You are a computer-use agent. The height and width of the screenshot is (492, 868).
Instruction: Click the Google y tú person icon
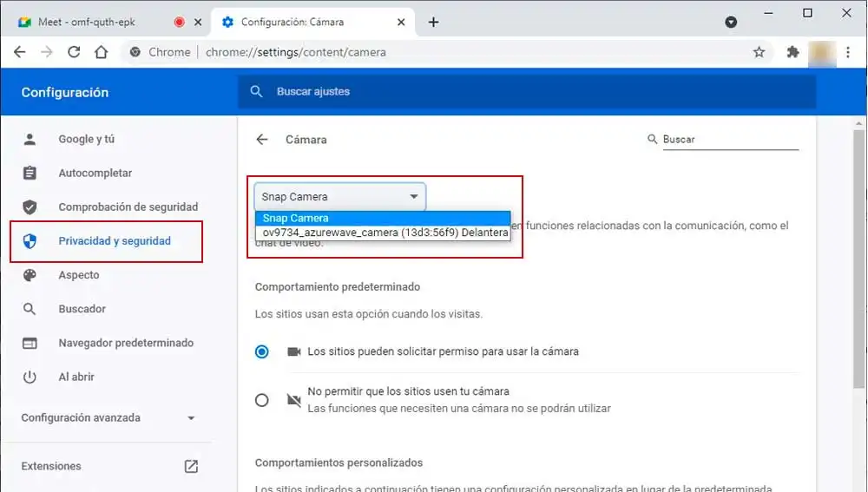click(x=30, y=139)
